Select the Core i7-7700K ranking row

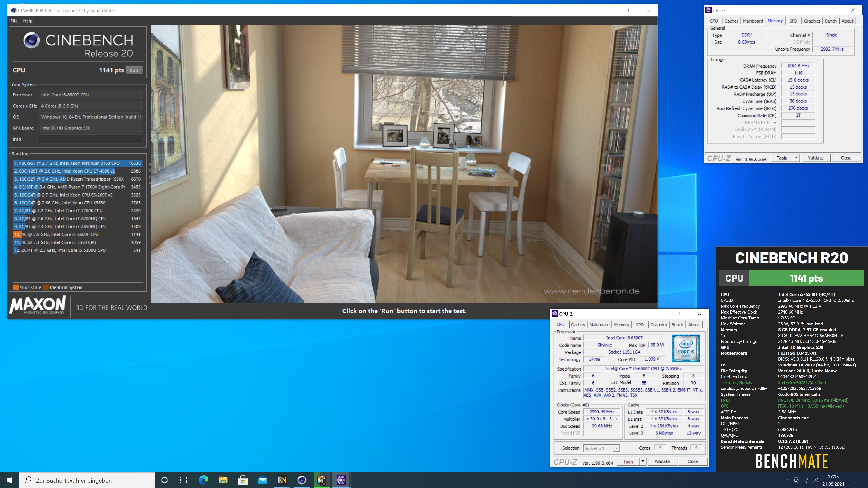click(78, 211)
